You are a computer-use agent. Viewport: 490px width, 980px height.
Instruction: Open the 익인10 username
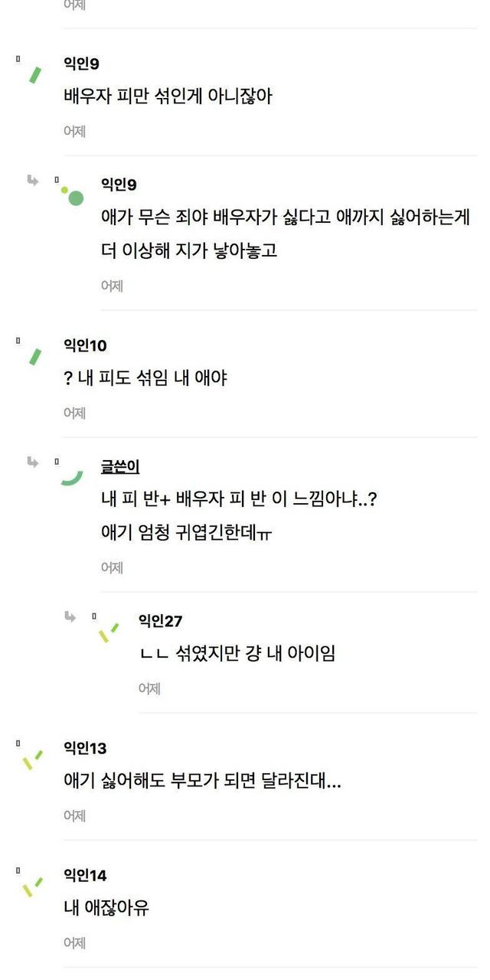(85, 345)
